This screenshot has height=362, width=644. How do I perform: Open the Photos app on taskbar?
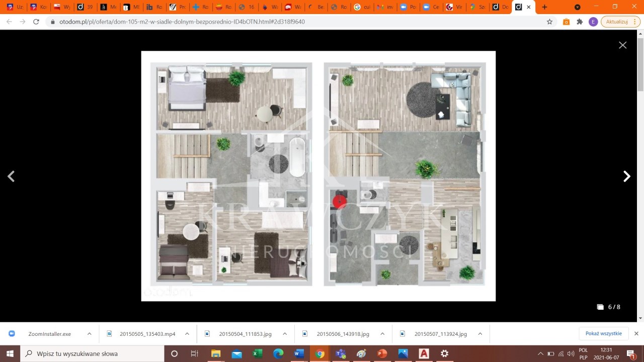[x=403, y=353]
